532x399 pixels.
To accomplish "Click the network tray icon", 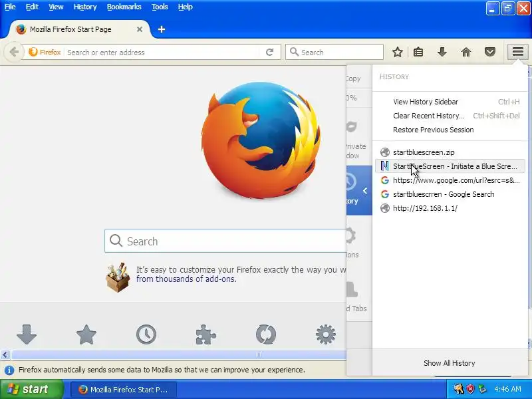I will [x=482, y=389].
